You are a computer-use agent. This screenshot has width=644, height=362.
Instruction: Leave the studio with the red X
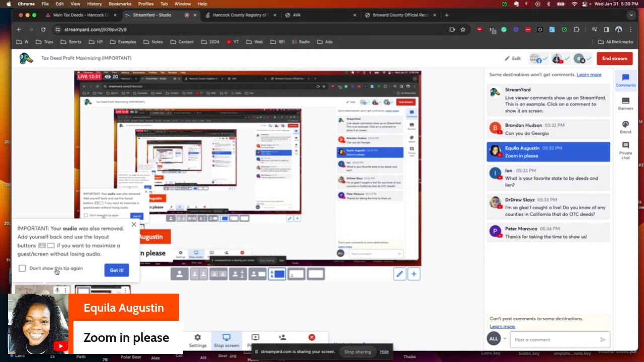click(x=312, y=337)
